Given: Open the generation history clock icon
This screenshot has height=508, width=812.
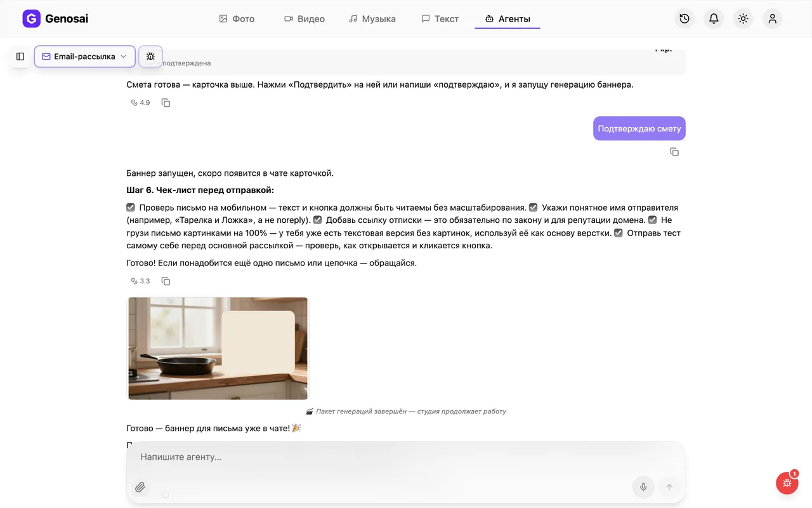Looking at the screenshot, I should tap(684, 19).
